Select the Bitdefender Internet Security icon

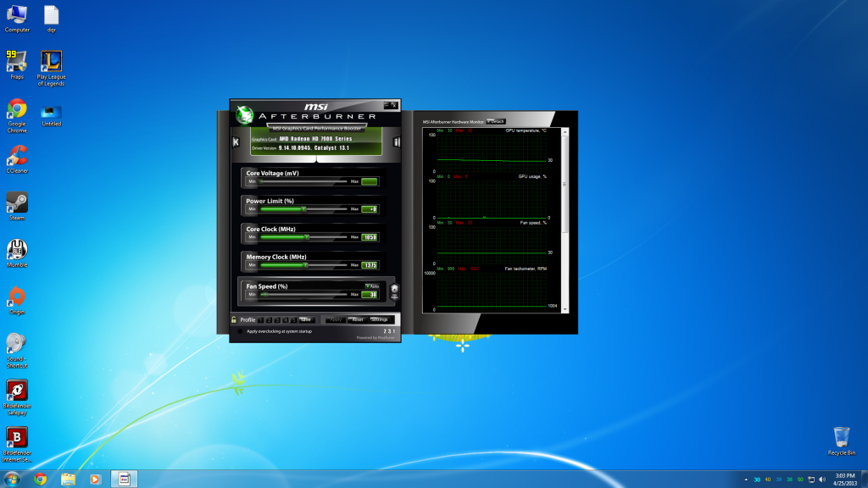[17, 444]
